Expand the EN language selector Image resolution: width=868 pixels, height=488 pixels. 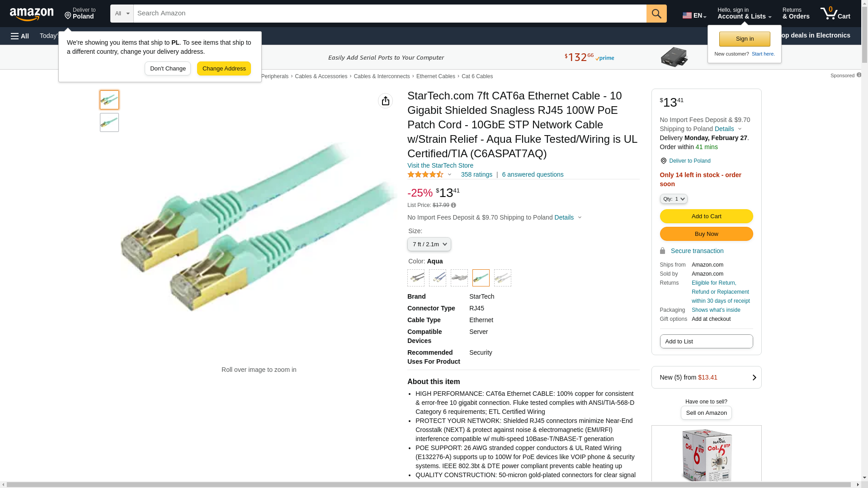click(694, 15)
